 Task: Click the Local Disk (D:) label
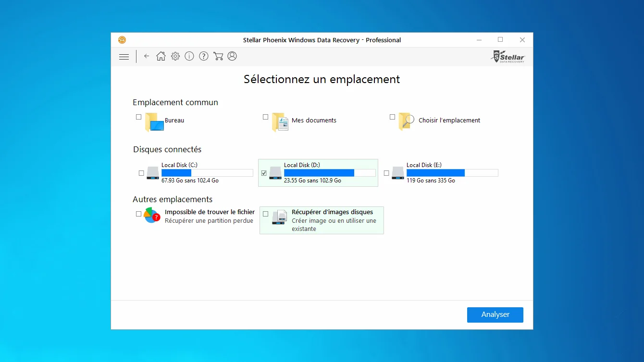(x=302, y=165)
